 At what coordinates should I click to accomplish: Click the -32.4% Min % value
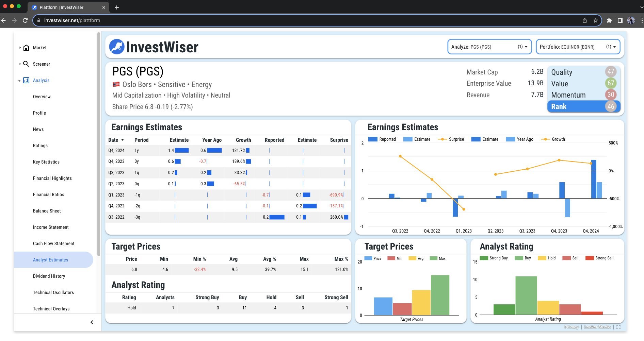pos(200,269)
